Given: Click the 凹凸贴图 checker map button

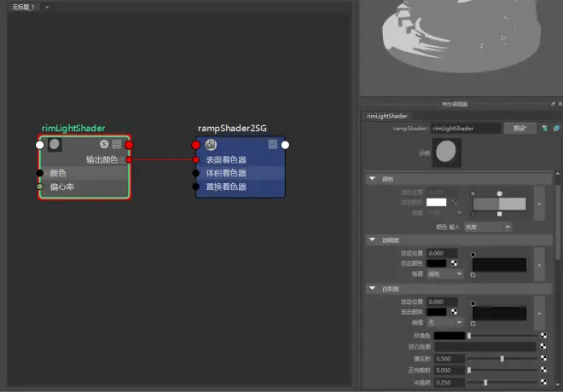Looking at the screenshot, I should pyautogui.click(x=543, y=347).
